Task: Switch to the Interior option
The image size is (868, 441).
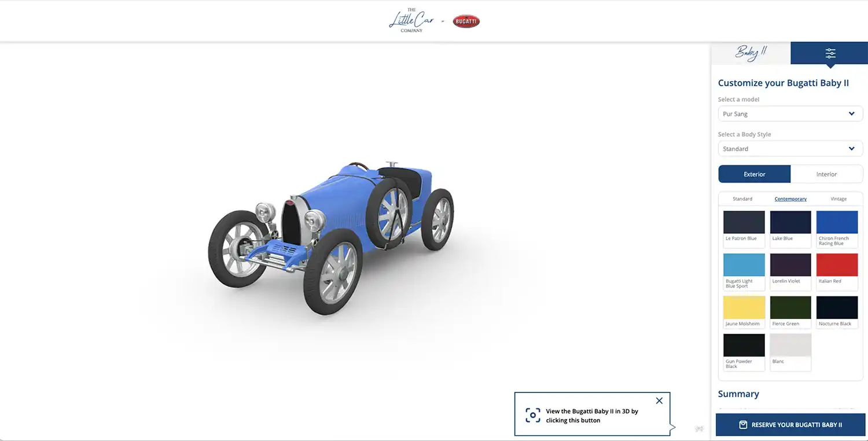Action: [826, 174]
